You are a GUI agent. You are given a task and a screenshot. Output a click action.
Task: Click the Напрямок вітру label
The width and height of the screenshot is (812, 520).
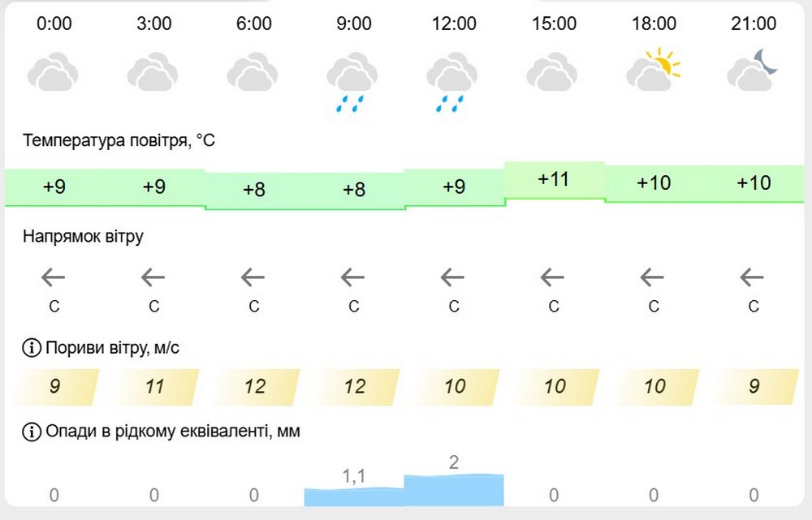[83, 236]
